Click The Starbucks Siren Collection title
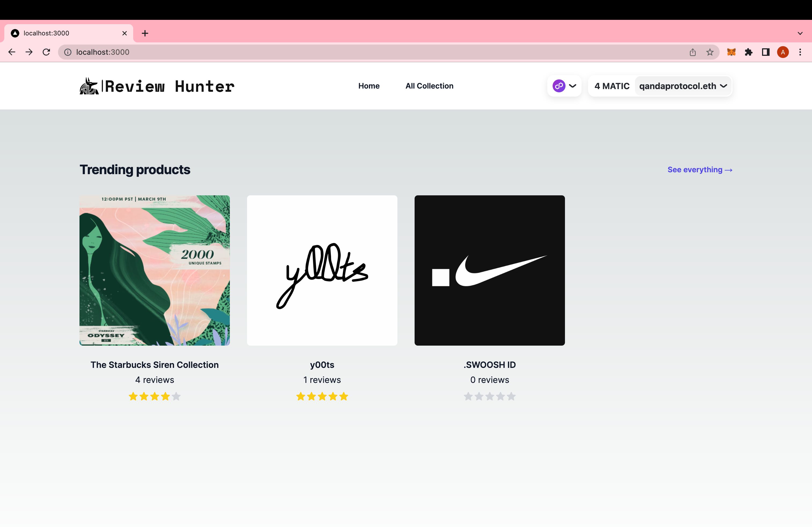812x527 pixels. tap(155, 365)
